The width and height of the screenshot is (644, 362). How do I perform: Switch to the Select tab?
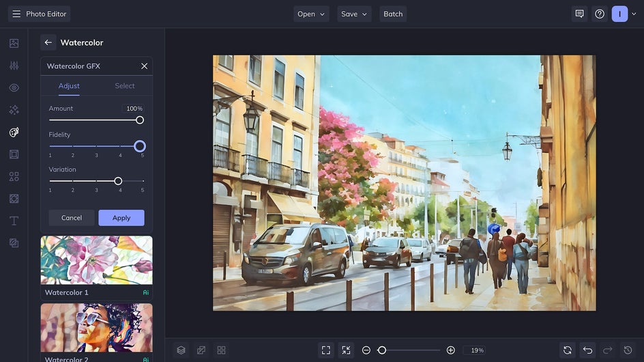click(x=125, y=86)
